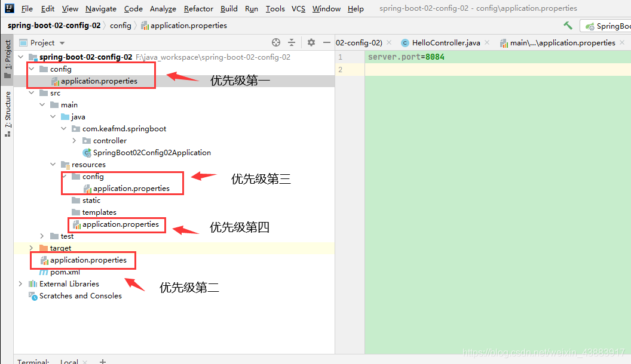The width and height of the screenshot is (631, 364).
Task: Select the java source folder
Action: pyautogui.click(x=73, y=117)
